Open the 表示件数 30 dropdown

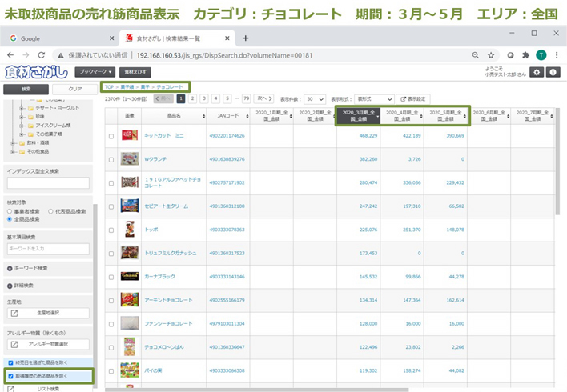click(x=315, y=99)
